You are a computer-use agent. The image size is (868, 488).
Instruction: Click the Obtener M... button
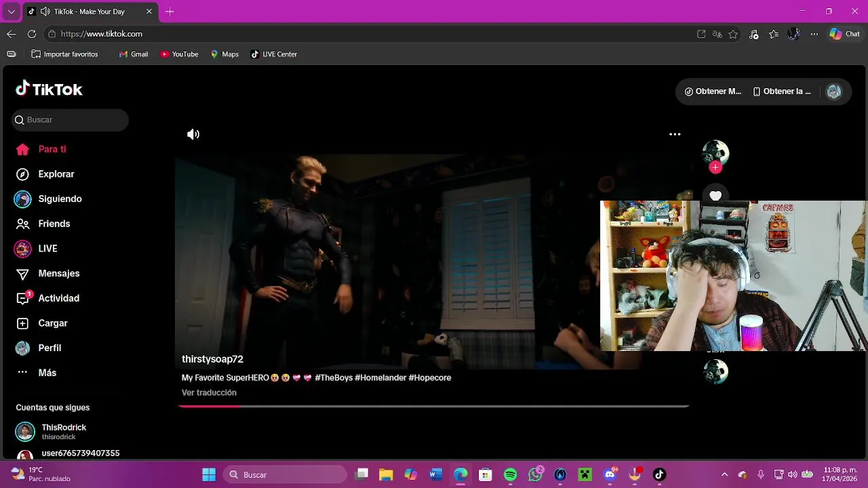[x=713, y=91]
